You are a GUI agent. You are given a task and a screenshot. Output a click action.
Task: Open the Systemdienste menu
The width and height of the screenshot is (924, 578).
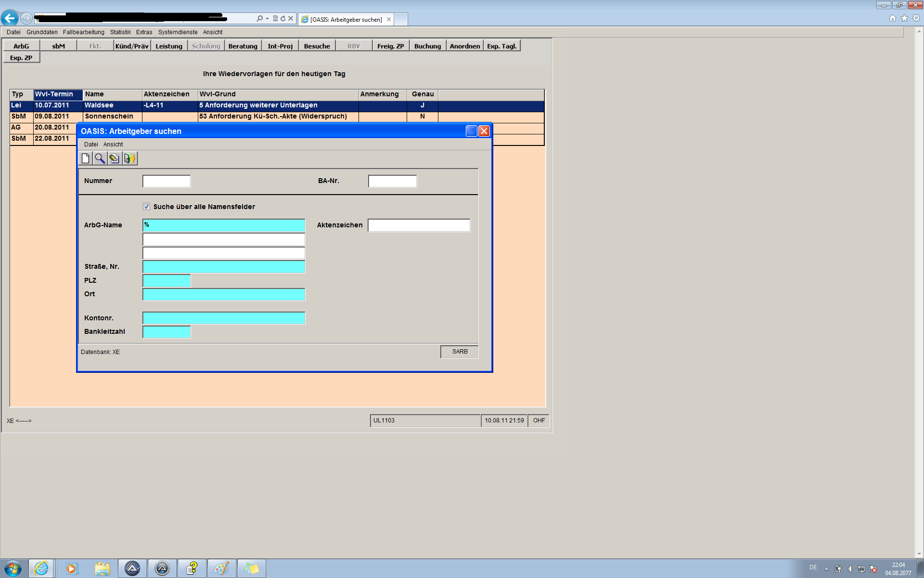[178, 32]
